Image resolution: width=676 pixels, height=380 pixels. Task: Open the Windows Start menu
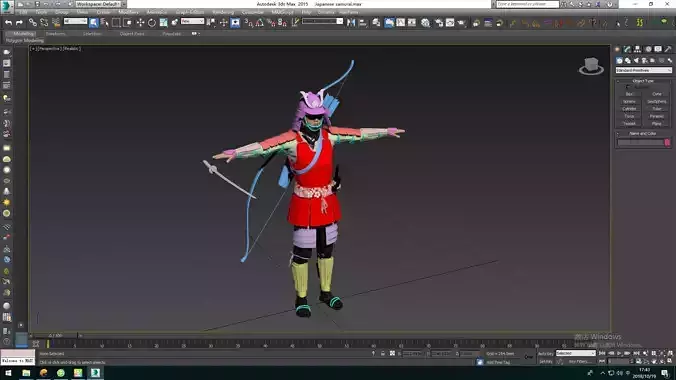(x=8, y=373)
